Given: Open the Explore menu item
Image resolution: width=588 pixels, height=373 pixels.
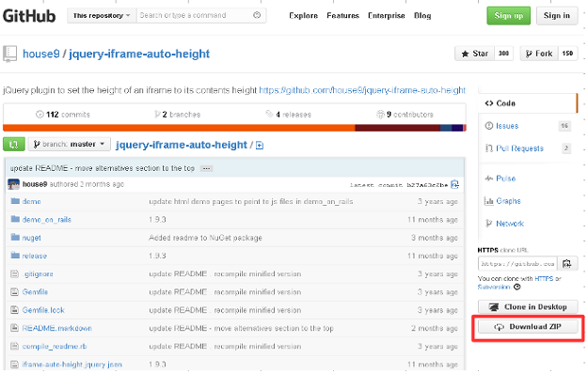Looking at the screenshot, I should pyautogui.click(x=303, y=16).
